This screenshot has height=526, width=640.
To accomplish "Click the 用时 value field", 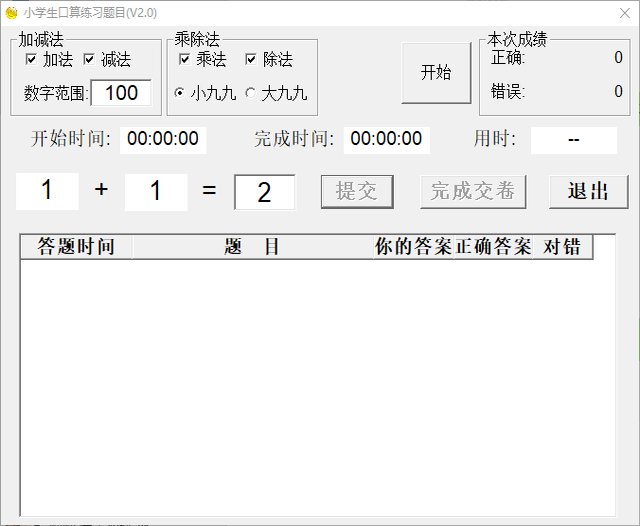I will tap(574, 140).
